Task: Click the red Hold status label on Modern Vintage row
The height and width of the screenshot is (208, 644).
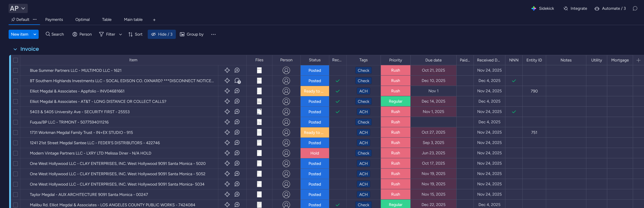Action: (x=315, y=153)
